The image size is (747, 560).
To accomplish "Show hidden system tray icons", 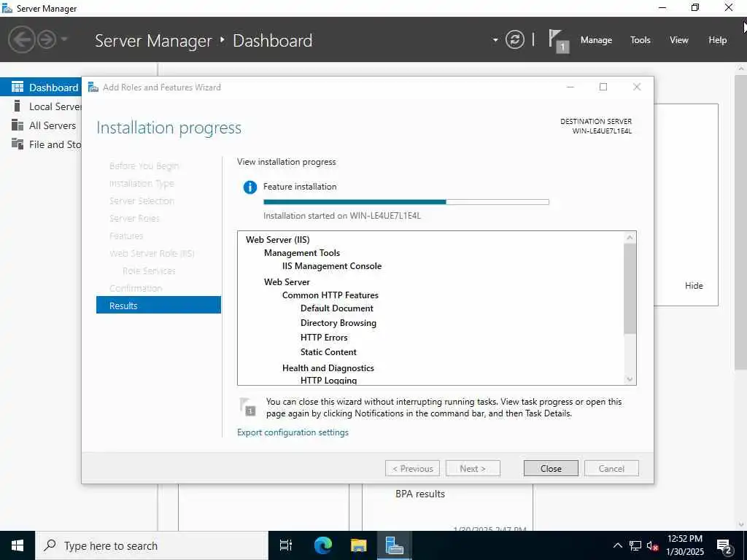I will [x=617, y=545].
